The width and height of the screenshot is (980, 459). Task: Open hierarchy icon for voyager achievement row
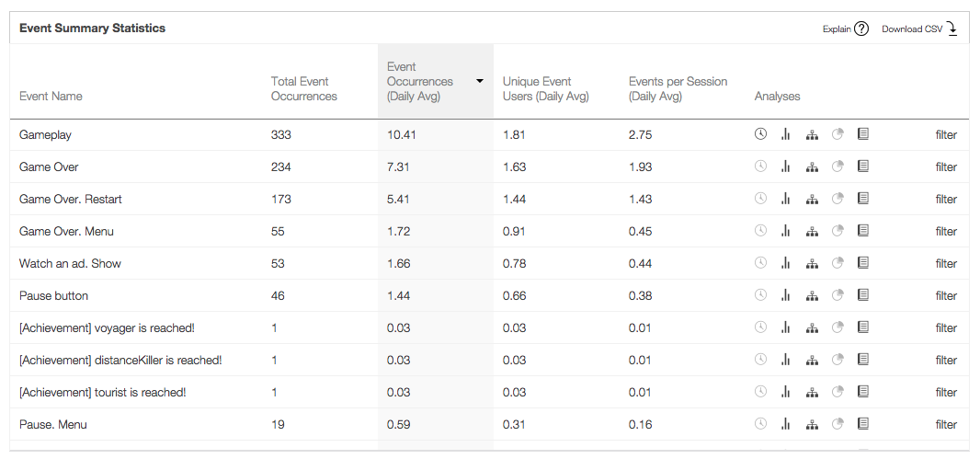812,327
